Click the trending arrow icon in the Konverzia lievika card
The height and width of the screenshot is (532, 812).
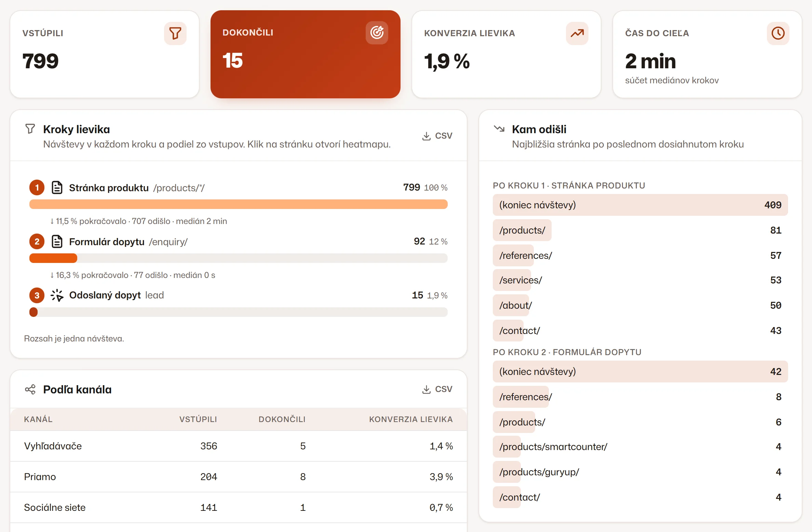click(x=577, y=33)
